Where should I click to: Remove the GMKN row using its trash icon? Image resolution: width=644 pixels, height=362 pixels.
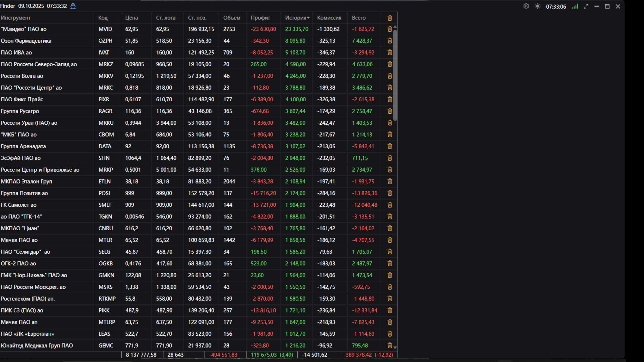click(x=390, y=275)
